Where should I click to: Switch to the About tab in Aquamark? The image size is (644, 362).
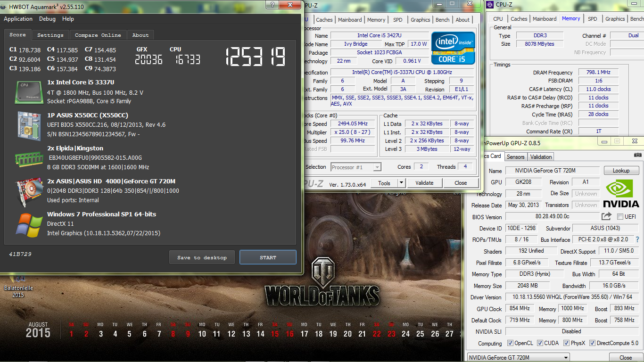tap(140, 35)
